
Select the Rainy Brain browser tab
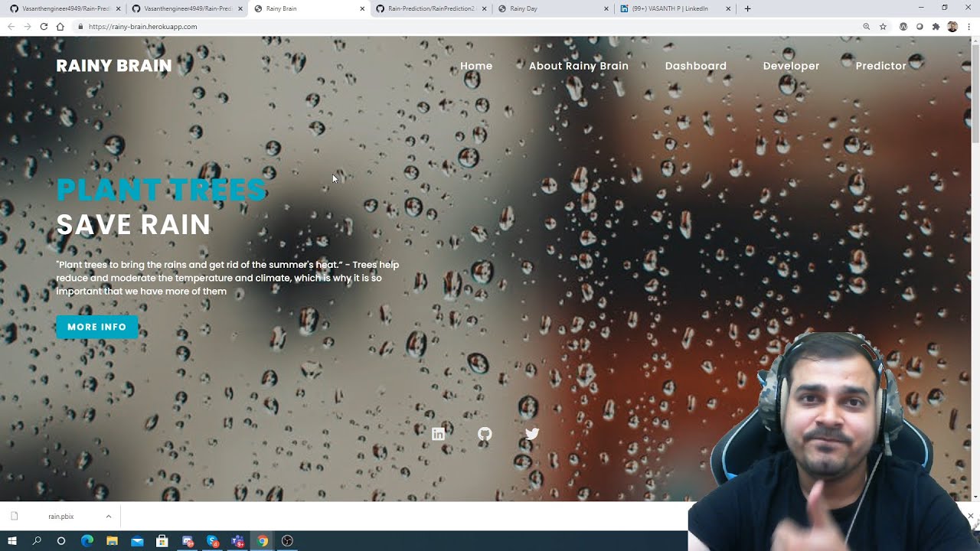[x=309, y=8]
